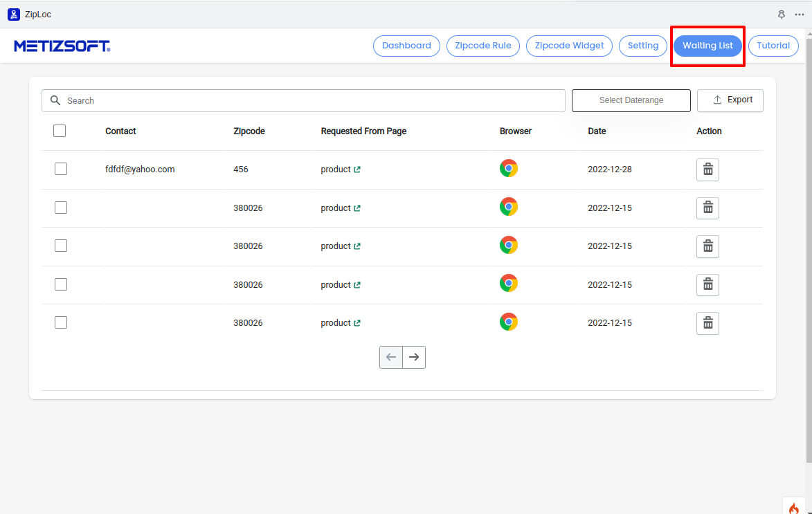812x514 pixels.
Task: Delete the fdfdf@yahoo.com waiting list entry
Action: [707, 169]
